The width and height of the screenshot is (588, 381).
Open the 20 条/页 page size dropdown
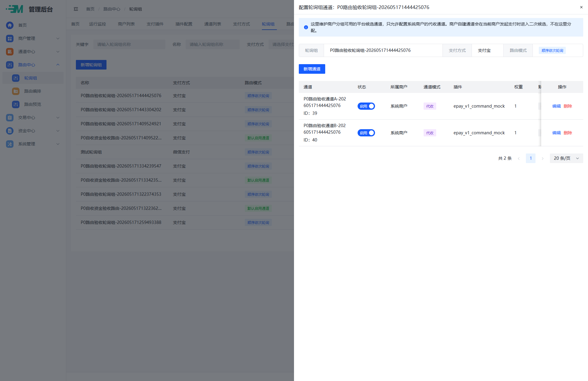pyautogui.click(x=566, y=158)
